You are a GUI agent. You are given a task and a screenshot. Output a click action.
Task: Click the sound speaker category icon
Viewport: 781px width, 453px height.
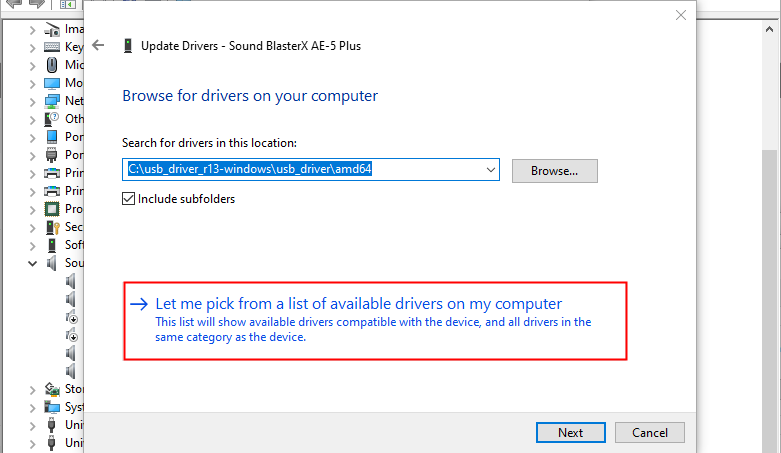click(x=53, y=263)
